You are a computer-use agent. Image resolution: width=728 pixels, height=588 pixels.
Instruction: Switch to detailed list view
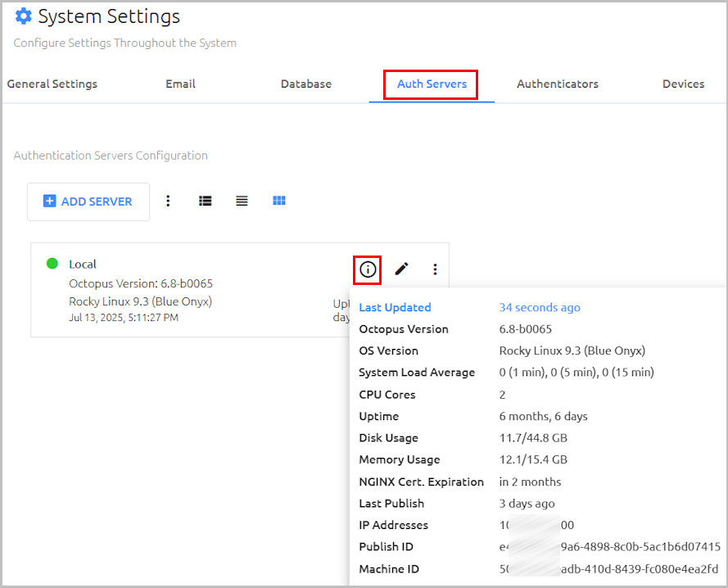[x=206, y=201]
